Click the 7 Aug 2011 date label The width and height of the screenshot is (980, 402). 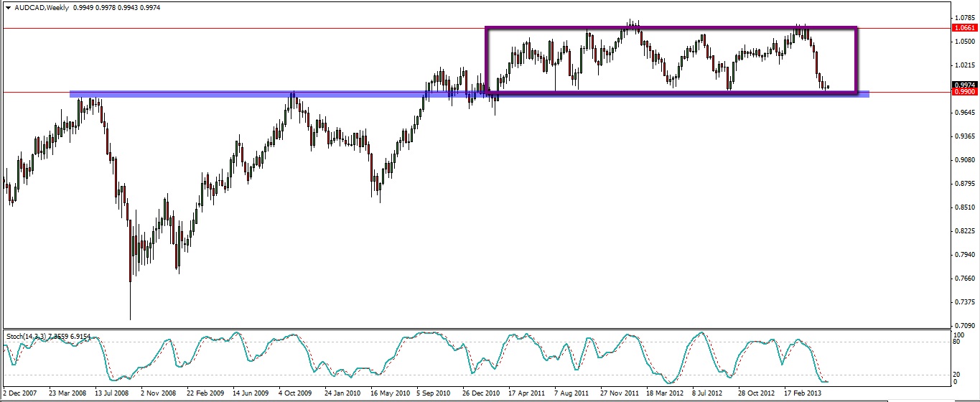point(571,393)
